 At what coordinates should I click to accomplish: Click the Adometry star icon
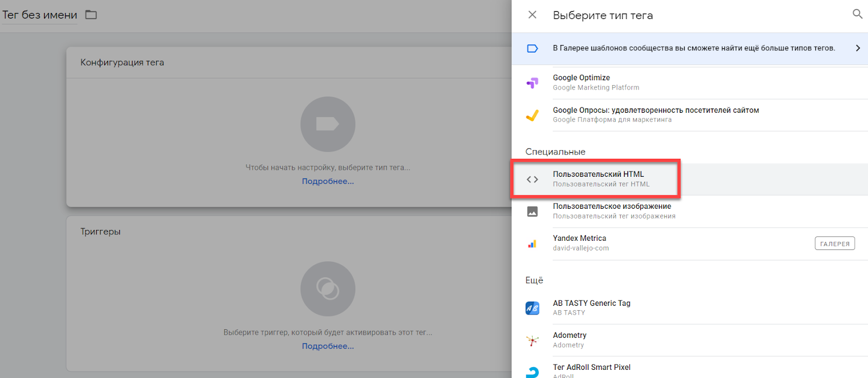(x=532, y=340)
